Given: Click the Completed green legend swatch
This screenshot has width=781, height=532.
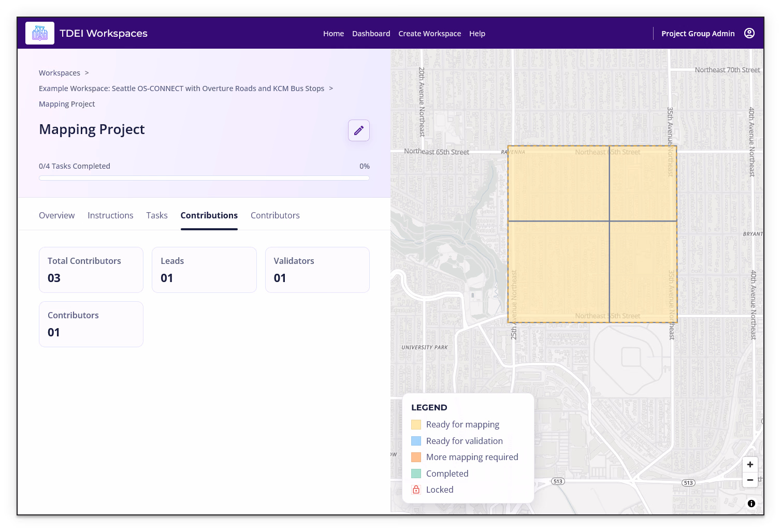Looking at the screenshot, I should click(x=416, y=474).
